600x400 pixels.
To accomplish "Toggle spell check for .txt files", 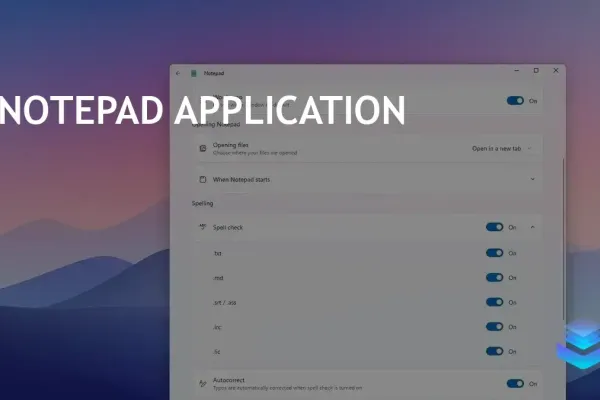I will pyautogui.click(x=494, y=253).
